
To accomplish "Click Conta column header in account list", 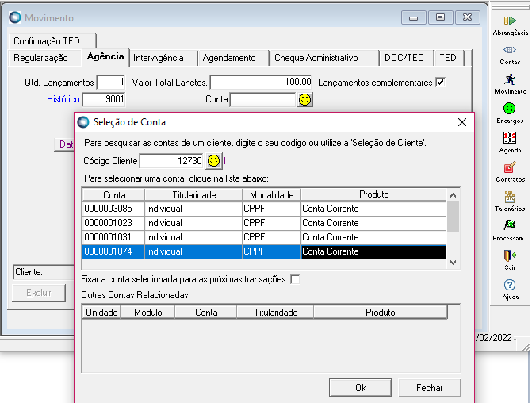I will coord(114,195).
